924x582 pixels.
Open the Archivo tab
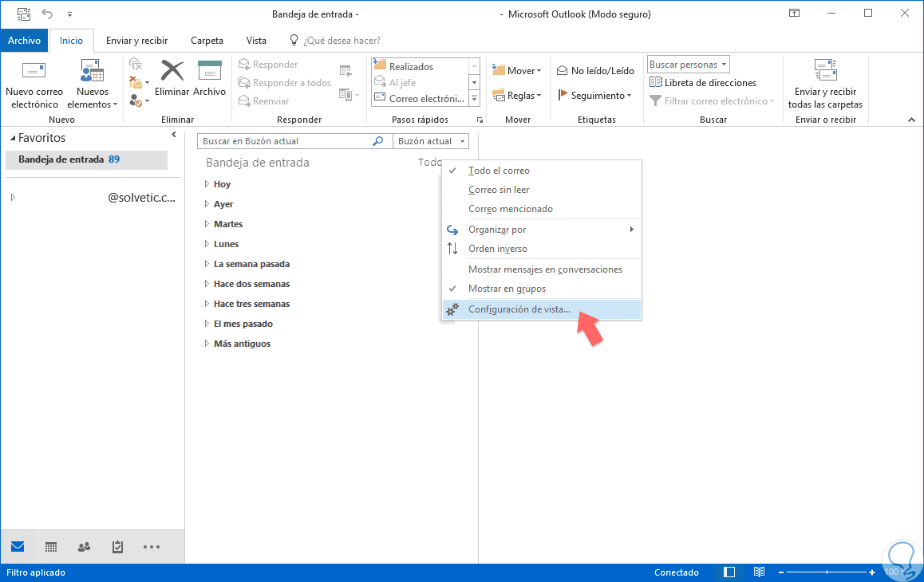point(24,41)
